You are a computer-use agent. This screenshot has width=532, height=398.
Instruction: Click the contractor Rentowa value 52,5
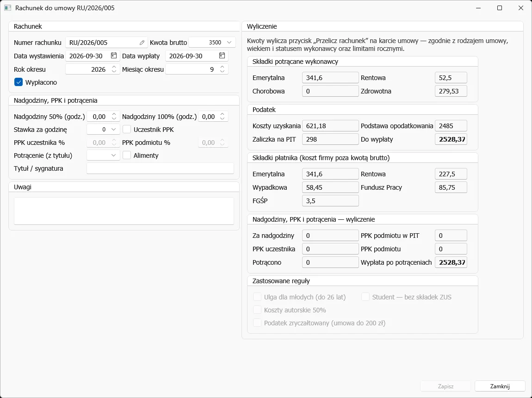451,78
